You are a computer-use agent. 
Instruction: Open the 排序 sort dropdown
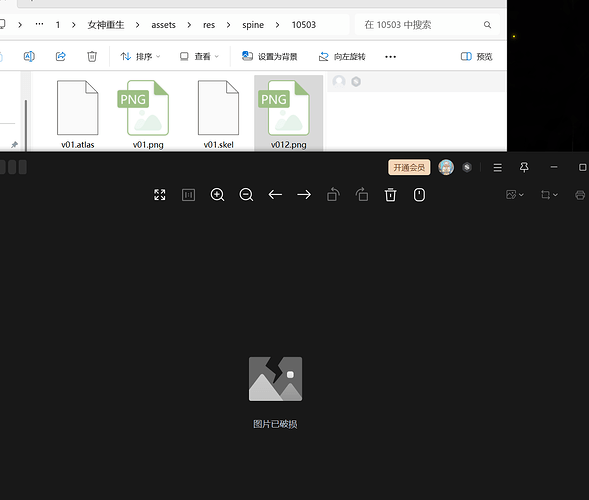(x=140, y=57)
